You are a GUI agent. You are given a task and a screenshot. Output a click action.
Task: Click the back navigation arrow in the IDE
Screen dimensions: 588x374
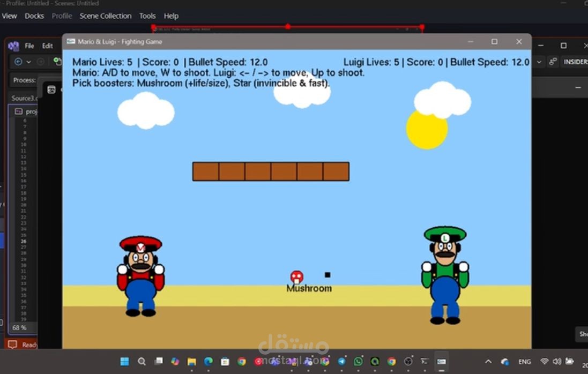18,61
